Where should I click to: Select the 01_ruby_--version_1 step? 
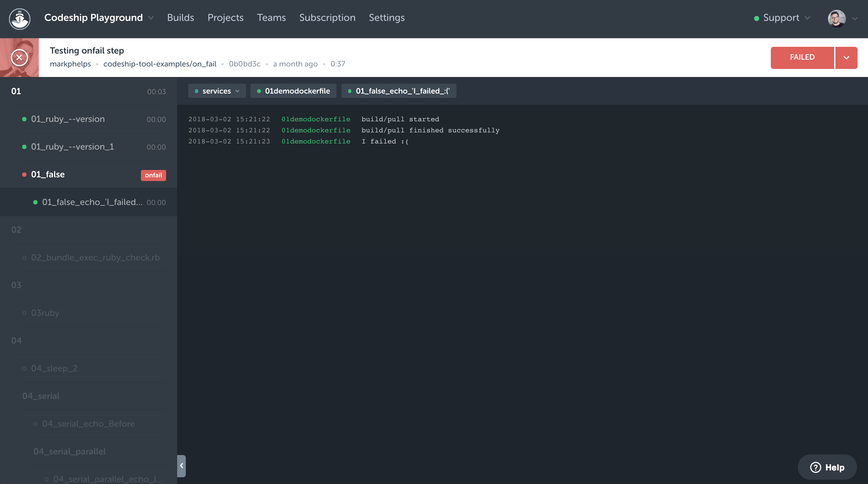[x=89, y=147]
